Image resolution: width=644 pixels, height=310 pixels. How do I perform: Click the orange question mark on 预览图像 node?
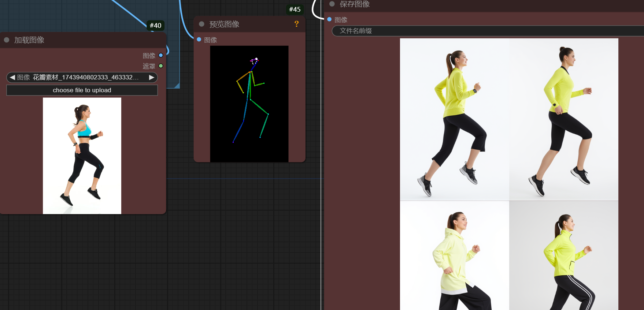tap(297, 24)
